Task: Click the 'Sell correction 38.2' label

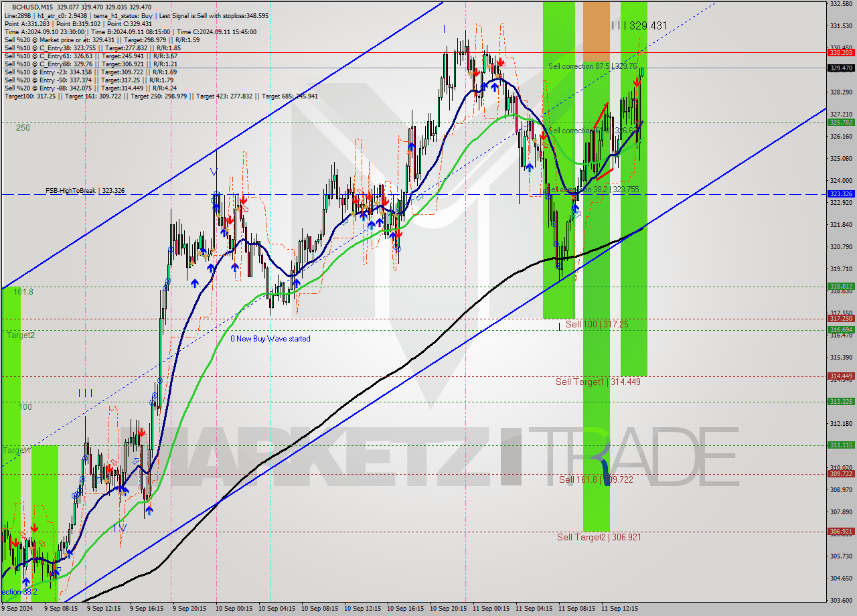Action: click(x=593, y=189)
